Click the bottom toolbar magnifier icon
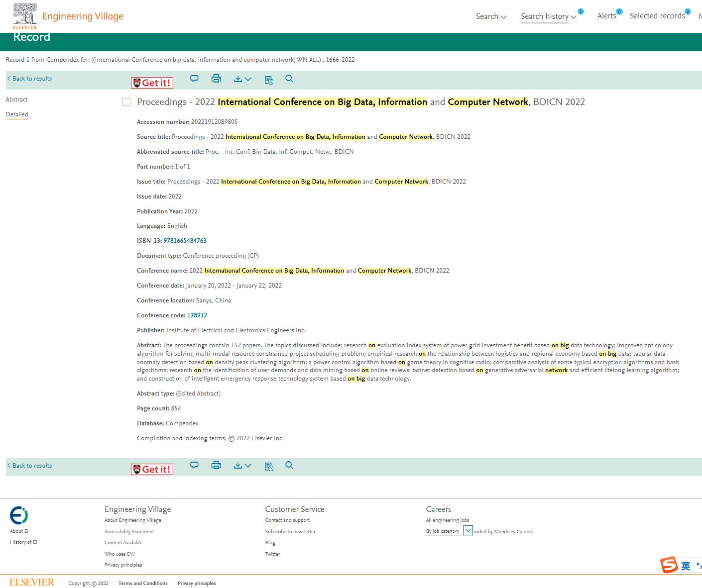This screenshot has height=588, width=702. (289, 465)
